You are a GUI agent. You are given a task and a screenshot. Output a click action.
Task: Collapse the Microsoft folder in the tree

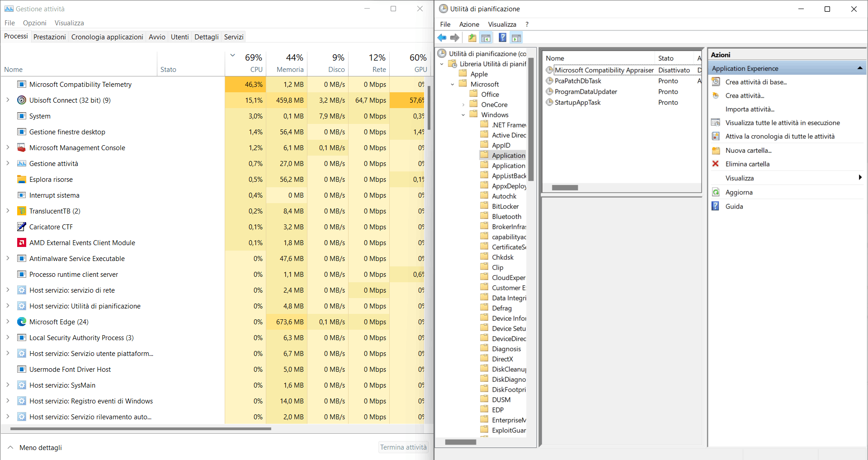pyautogui.click(x=453, y=84)
